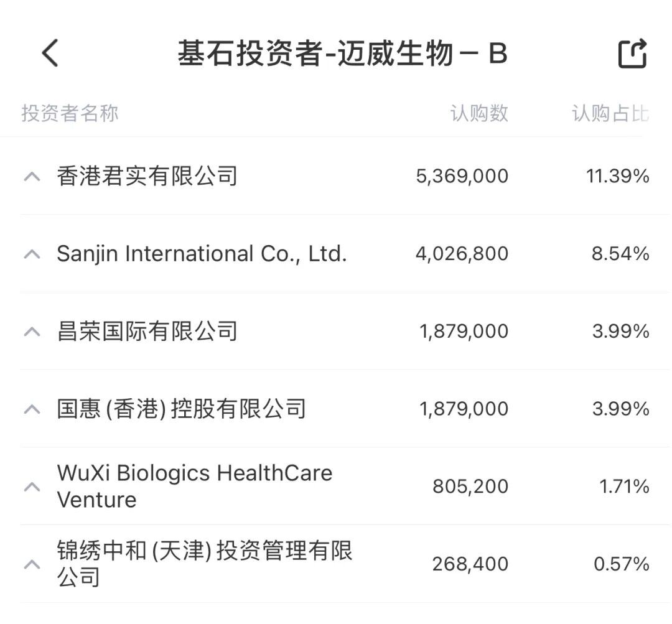
Task: Select the 5,369,000 subscription amount
Action: coord(462,176)
